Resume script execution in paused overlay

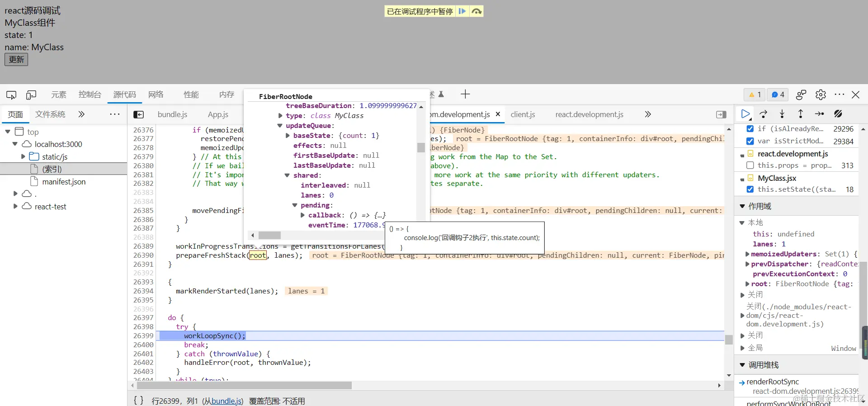click(x=462, y=11)
